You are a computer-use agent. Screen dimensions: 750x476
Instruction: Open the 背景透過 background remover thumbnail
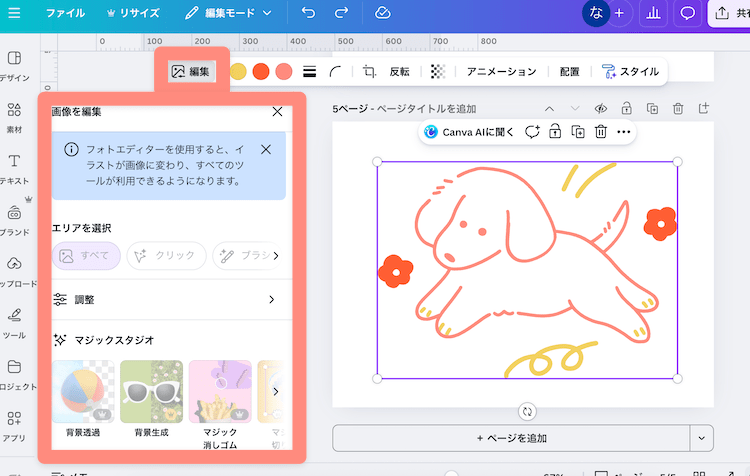pos(83,392)
